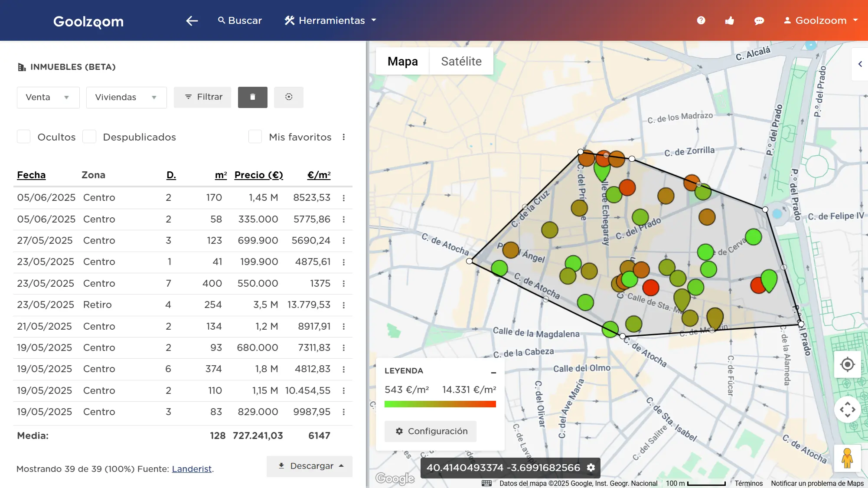868x488 pixels.
Task: Open row menu for 05/06/2025 170 m² listing
Action: click(x=344, y=198)
